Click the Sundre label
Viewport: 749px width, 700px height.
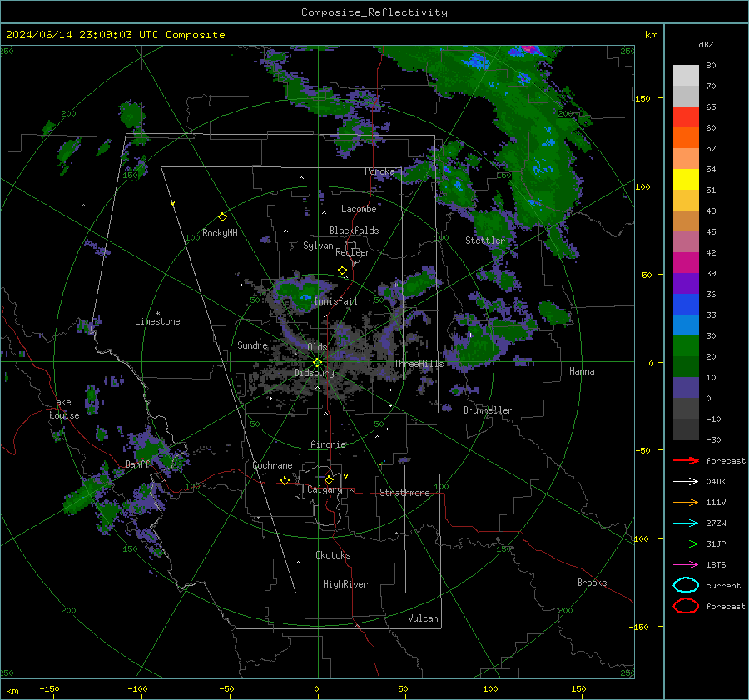[252, 345]
